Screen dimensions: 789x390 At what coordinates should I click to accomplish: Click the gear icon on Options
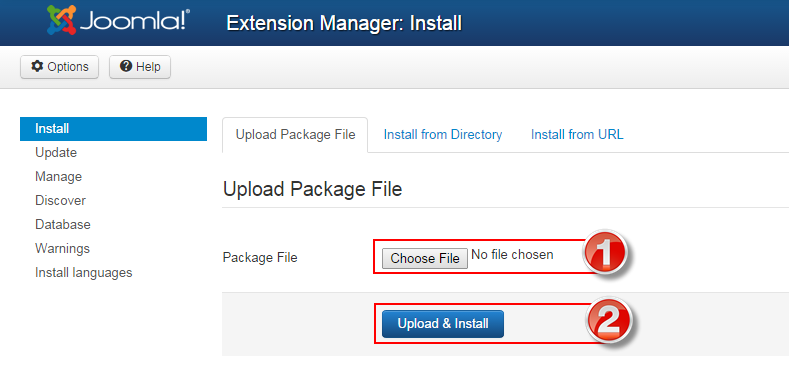[x=37, y=66]
